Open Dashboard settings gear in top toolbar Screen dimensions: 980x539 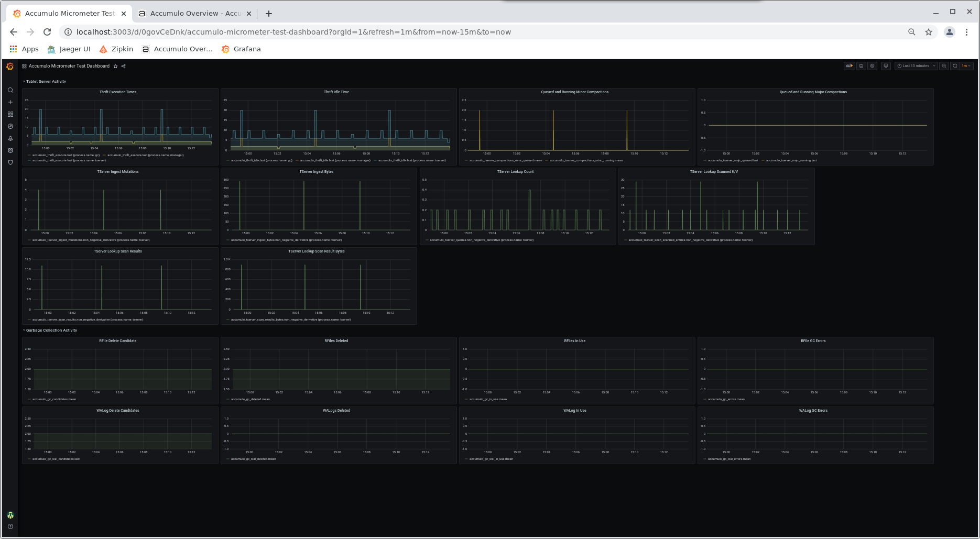(x=872, y=66)
